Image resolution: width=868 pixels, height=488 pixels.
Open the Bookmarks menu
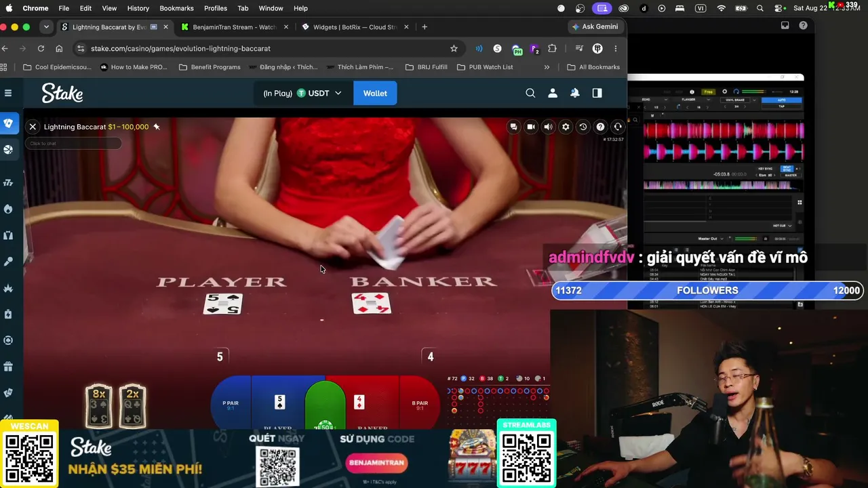(x=176, y=8)
